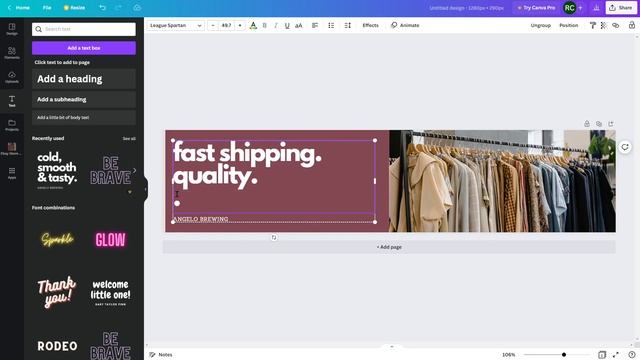The image size is (640, 360).
Task: Select the Text sidebar tab
Action: pos(12,101)
